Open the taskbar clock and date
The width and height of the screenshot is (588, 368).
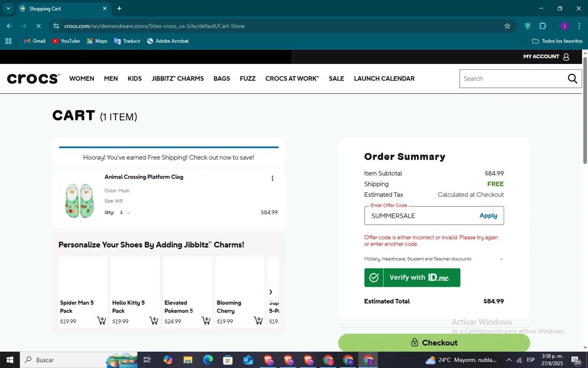coord(552,360)
